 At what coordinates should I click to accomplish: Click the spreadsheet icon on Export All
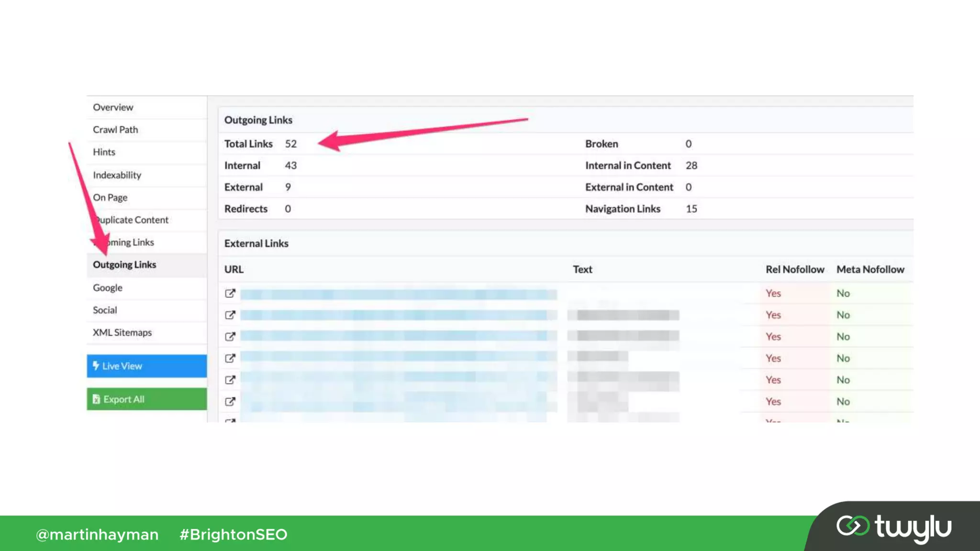[96, 399]
